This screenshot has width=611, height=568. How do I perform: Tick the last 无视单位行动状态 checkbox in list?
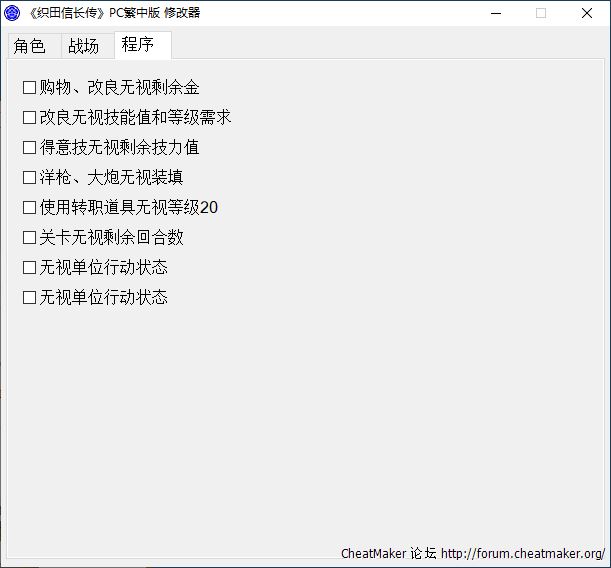[x=29, y=298]
